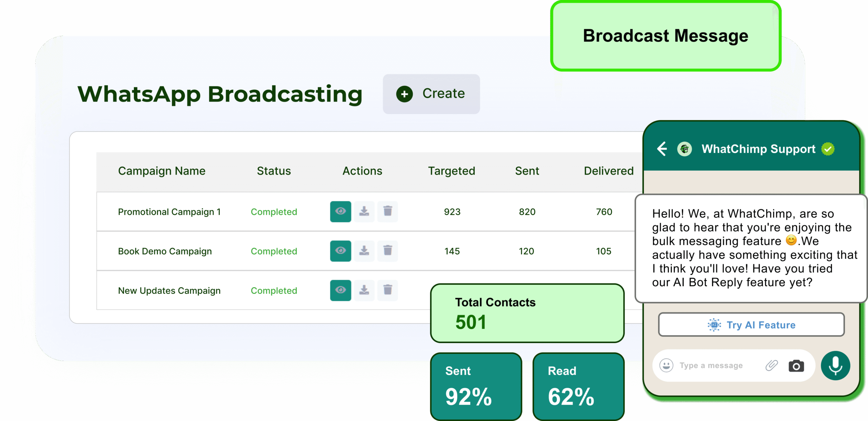Tap the microphone voice message button
Screen dimensions: 868x421
click(x=835, y=366)
